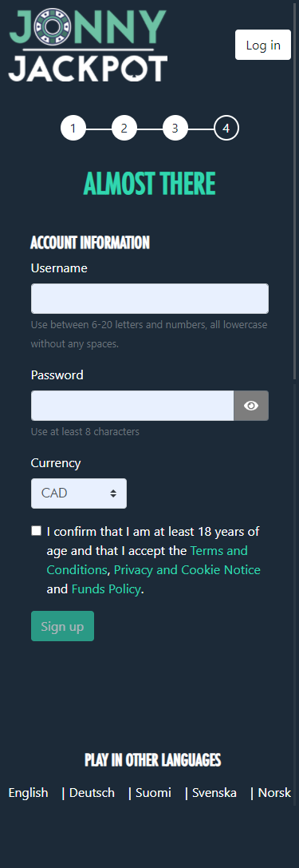Switch language to Svenska
Screen dimensions: 299x868
(214, 793)
